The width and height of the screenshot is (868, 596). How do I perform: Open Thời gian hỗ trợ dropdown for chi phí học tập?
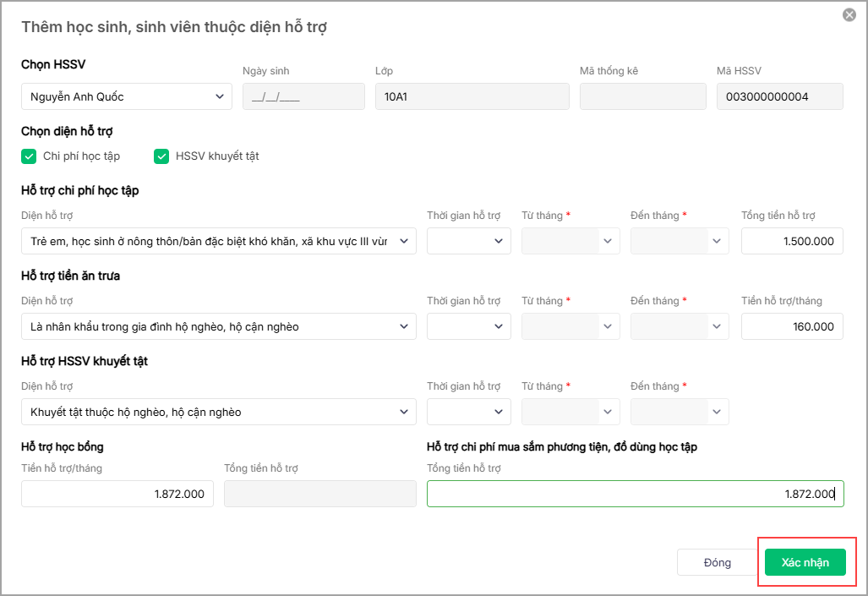[469, 242]
